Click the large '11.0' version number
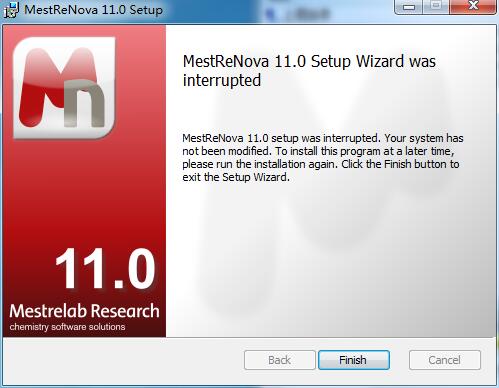The image size is (499, 388). coord(105,269)
